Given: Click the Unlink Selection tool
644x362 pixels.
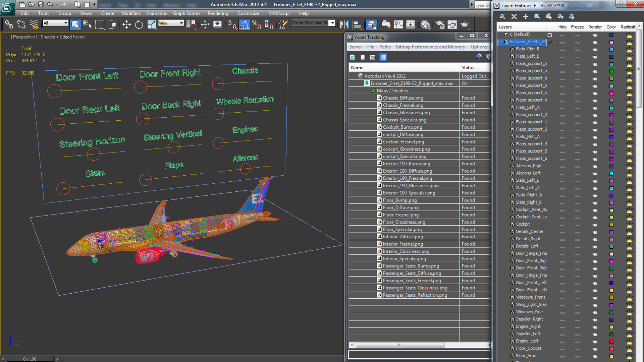Looking at the screenshot, I should tap(21, 24).
